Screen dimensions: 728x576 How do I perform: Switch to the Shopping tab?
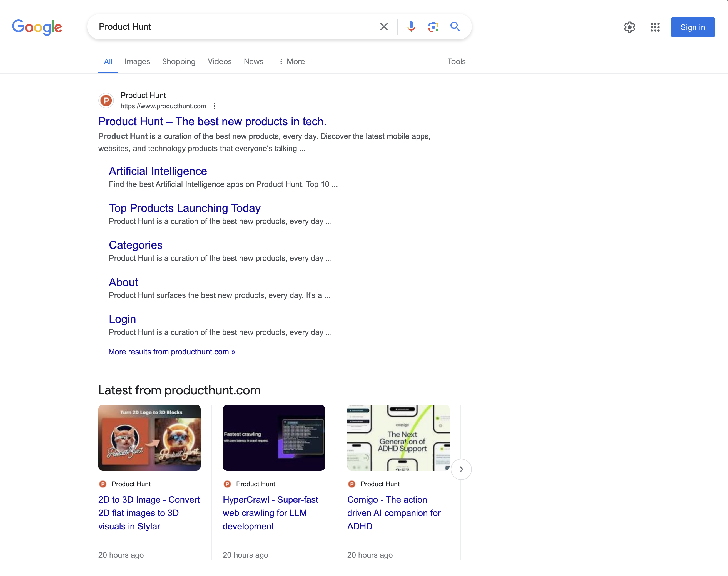click(x=178, y=61)
